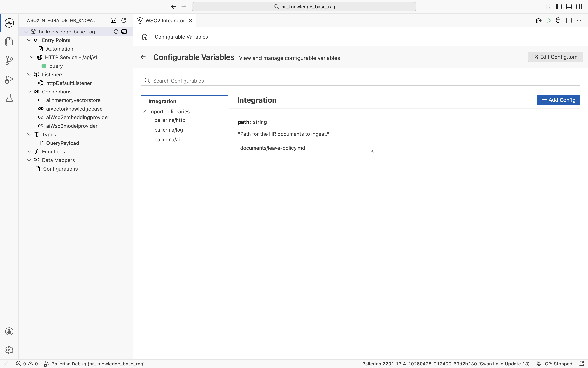Collapse the Listeners section
588x368 pixels.
29,74
